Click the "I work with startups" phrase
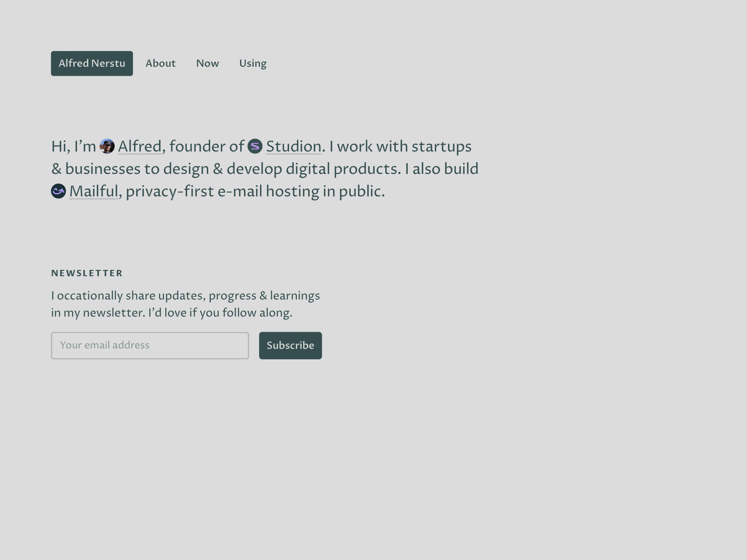This screenshot has width=747, height=560. [400, 146]
